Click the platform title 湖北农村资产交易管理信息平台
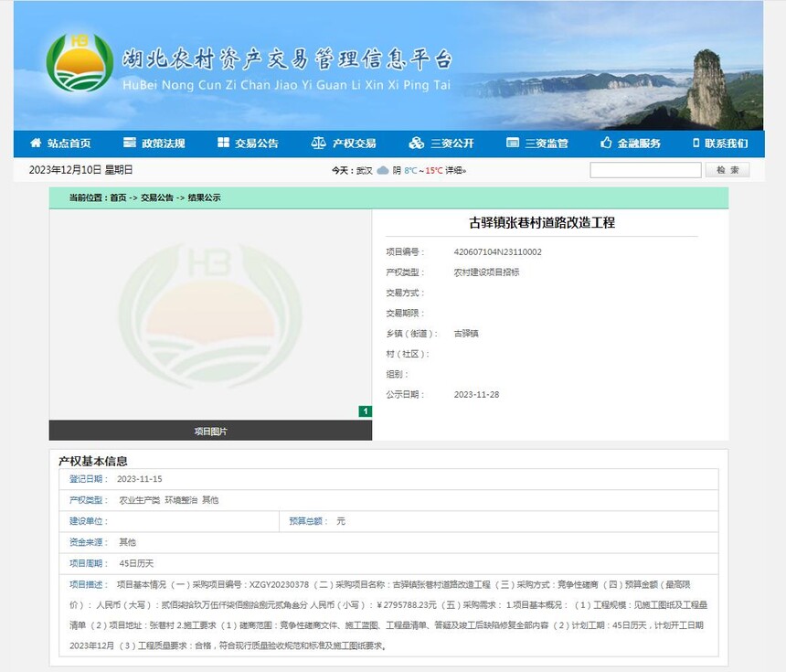 [x=287, y=59]
